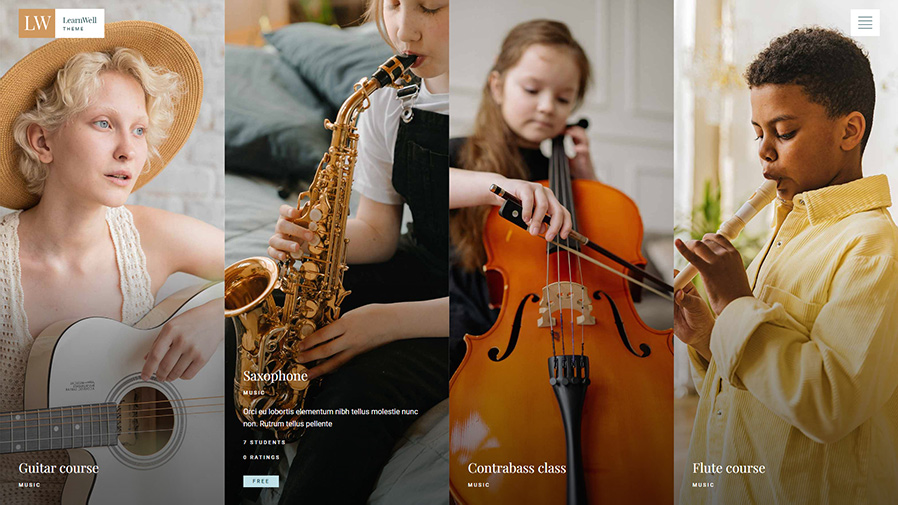
Task: Select MUSIC category under Contrabass class
Action: pyautogui.click(x=478, y=485)
